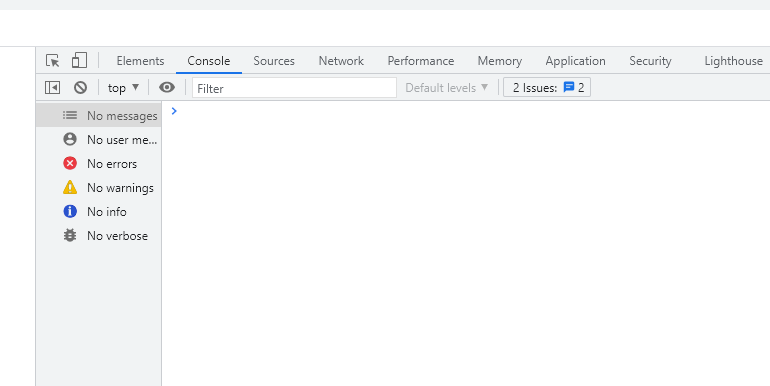Select the No warnings sidebar row
The height and width of the screenshot is (386, 770).
coord(98,187)
